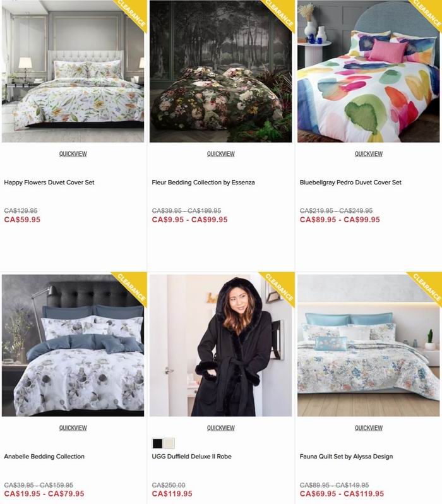Open the black hooded robe product image
Image resolution: width=442 pixels, height=504 pixels.
(221, 345)
